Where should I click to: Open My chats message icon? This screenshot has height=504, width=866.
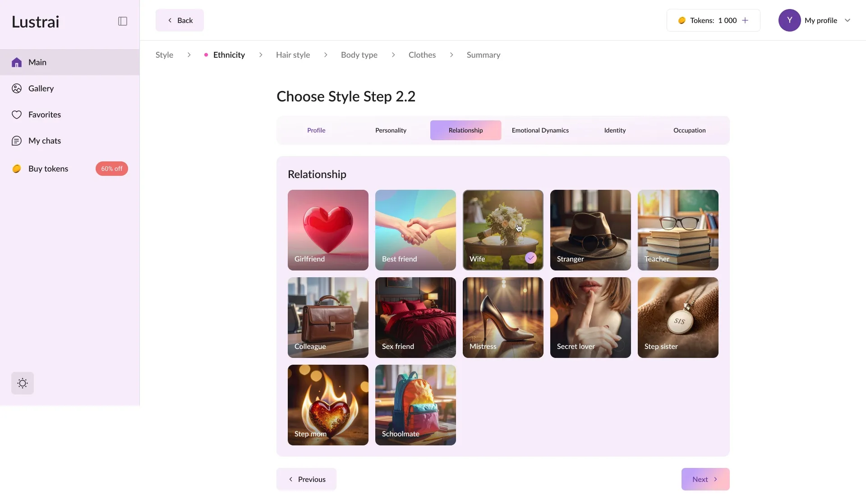tap(17, 141)
